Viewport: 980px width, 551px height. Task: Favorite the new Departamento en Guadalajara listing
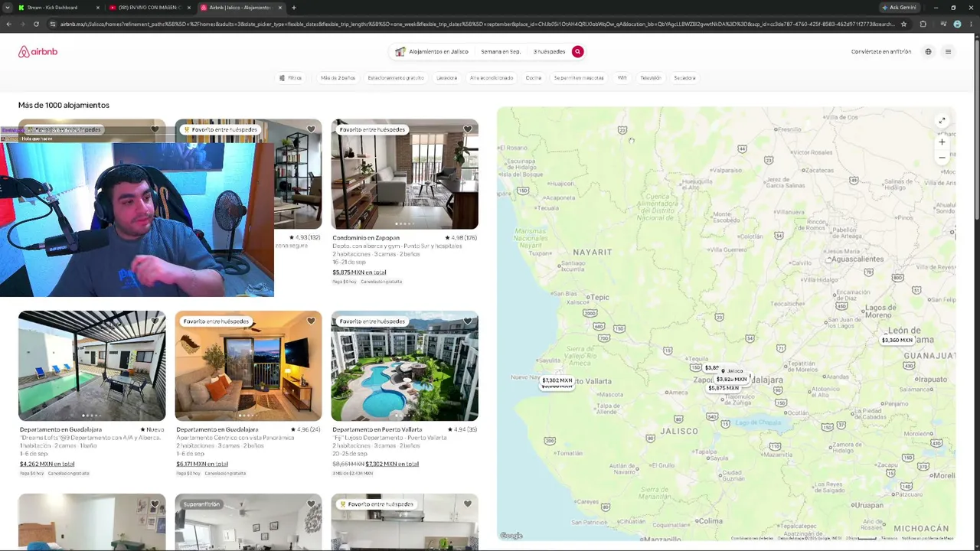155,321
